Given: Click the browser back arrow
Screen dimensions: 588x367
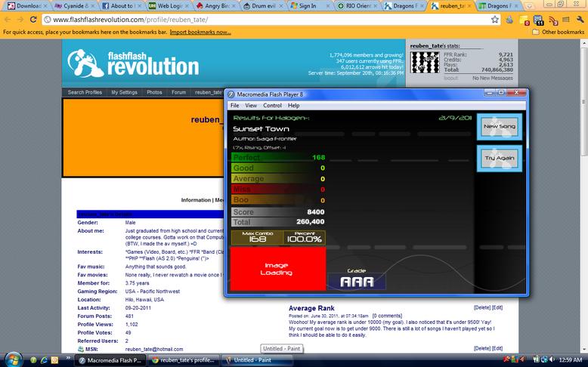Looking at the screenshot, I should (x=8, y=20).
